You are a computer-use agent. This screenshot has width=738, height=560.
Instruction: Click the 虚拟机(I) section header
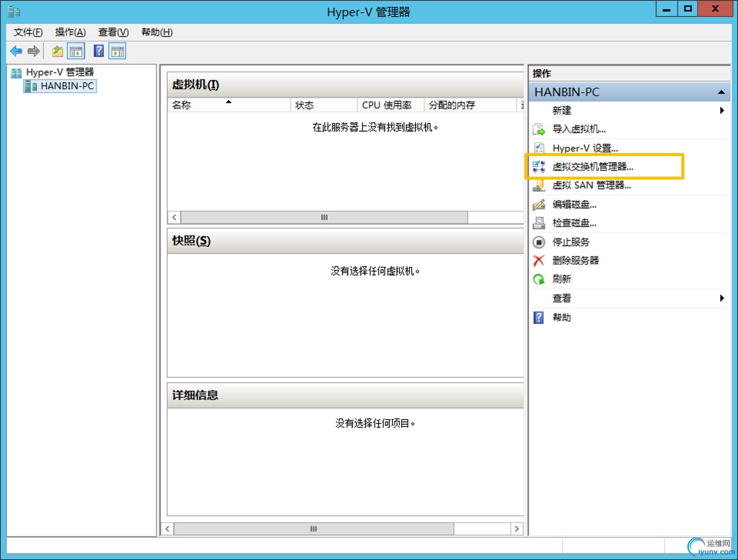(x=345, y=85)
